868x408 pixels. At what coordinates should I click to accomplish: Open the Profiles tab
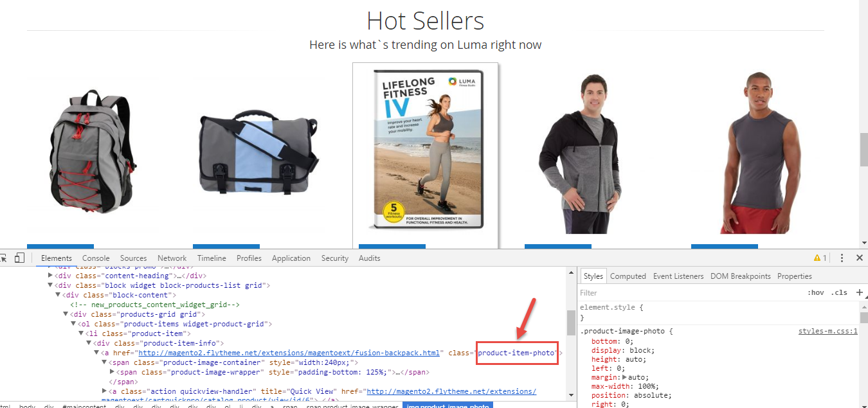[x=249, y=258]
